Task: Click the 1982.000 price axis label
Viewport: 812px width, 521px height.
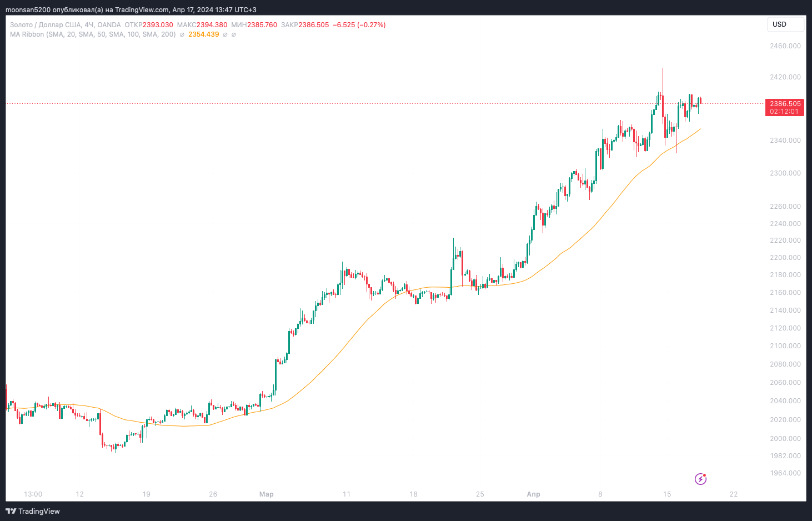Action: [x=785, y=456]
